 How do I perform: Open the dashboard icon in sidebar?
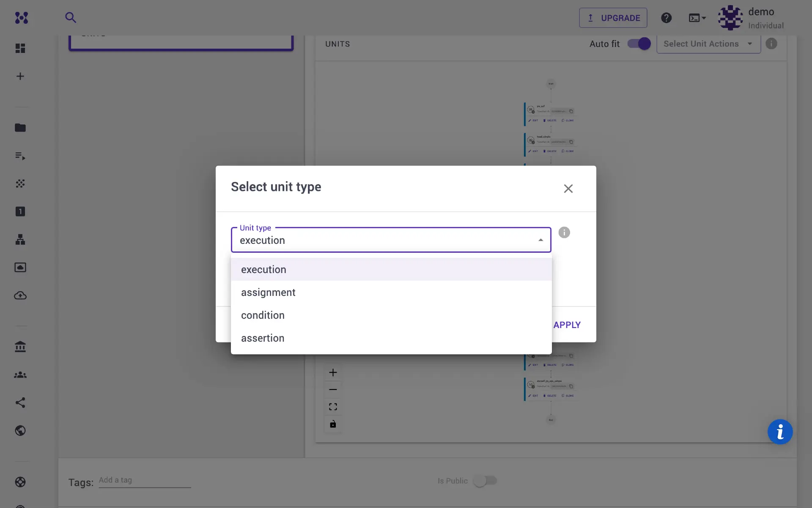point(20,48)
